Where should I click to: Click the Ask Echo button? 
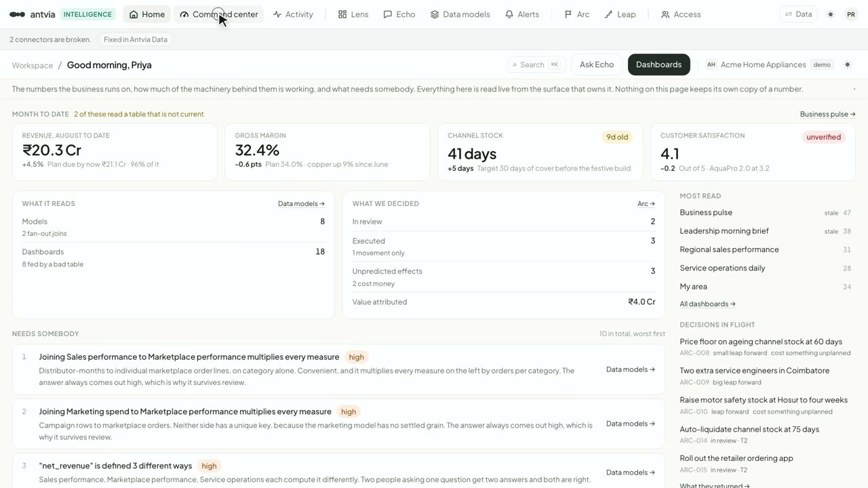coord(597,64)
